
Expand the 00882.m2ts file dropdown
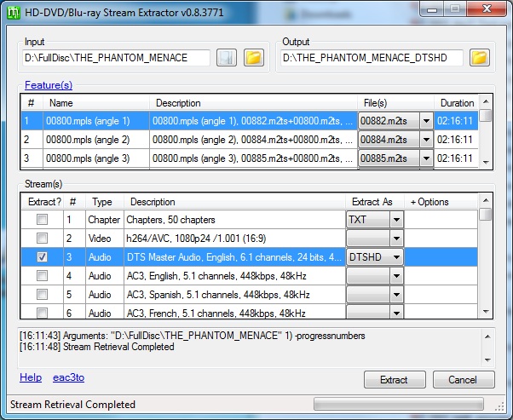click(x=426, y=121)
